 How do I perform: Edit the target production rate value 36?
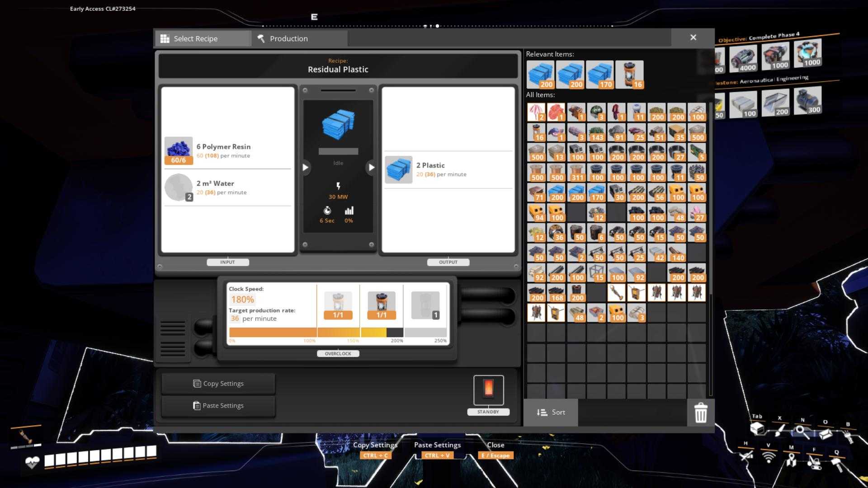pos(235,319)
